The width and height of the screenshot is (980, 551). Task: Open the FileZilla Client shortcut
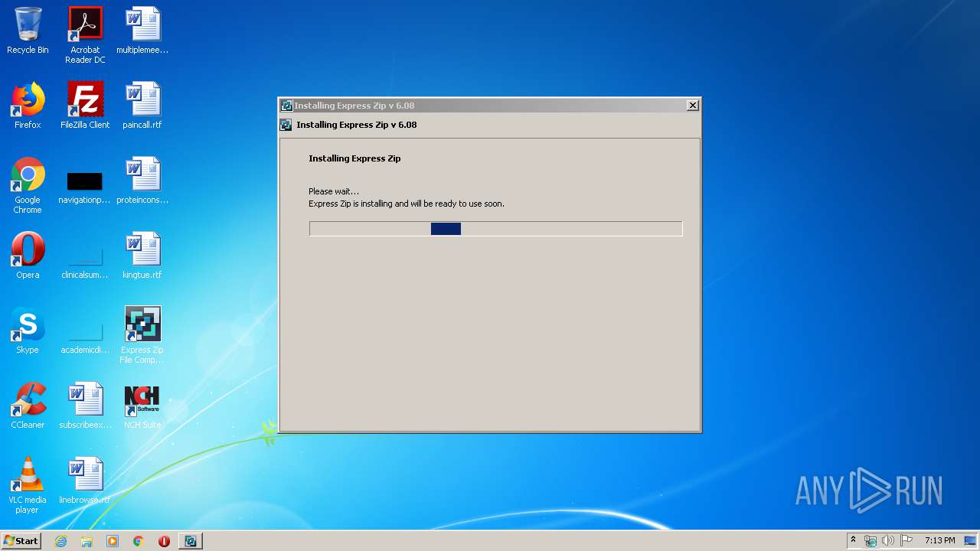[85, 106]
